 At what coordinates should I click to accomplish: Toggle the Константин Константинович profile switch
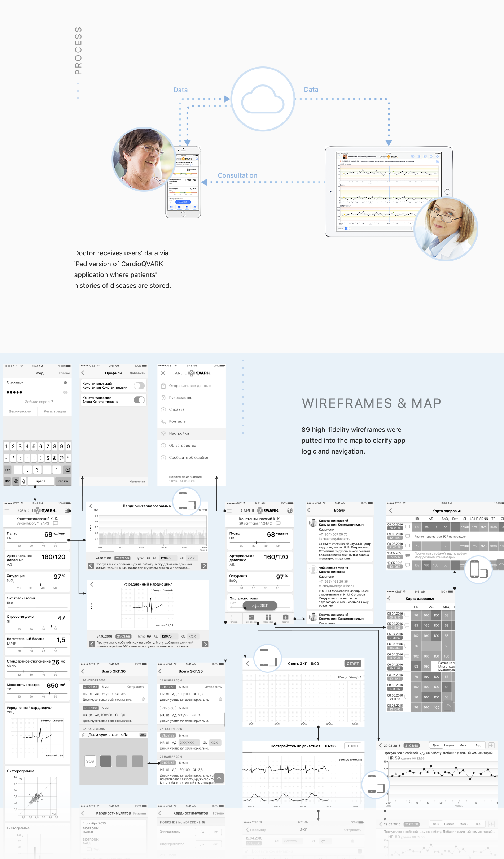[x=139, y=386]
